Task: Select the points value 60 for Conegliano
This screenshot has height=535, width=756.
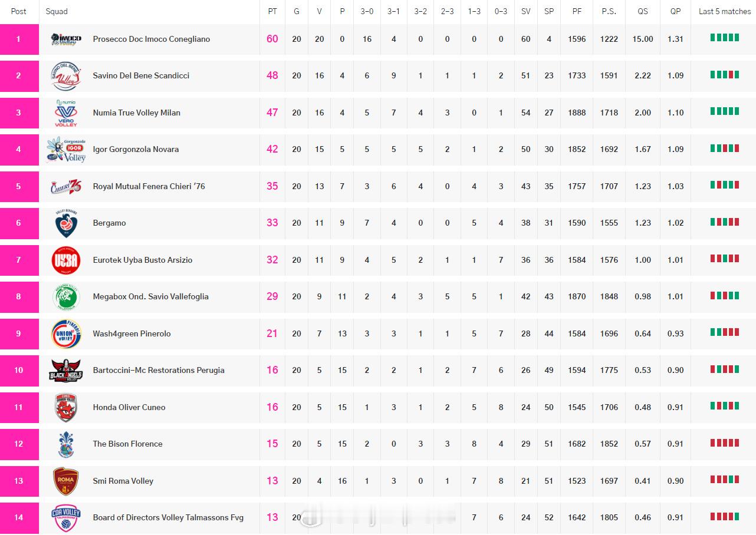Action: click(x=272, y=39)
